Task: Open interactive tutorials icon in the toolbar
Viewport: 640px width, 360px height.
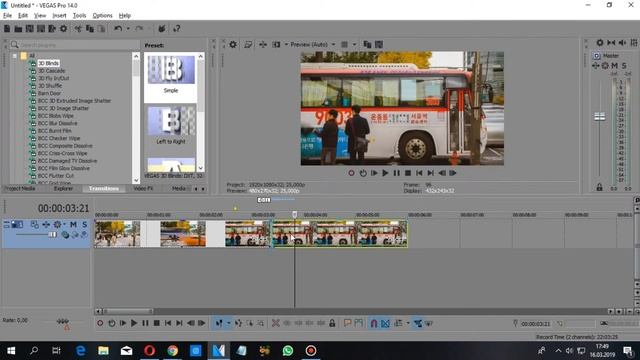Action: pyautogui.click(x=162, y=29)
